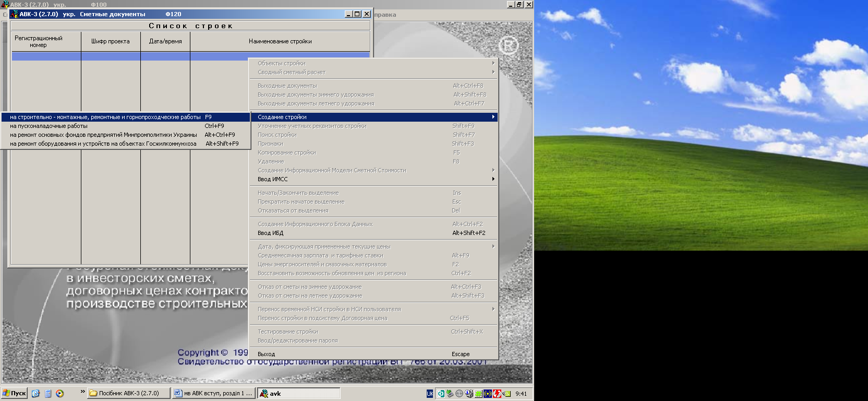Switch to 'мв АВК вступ, розділ 1' Word taskbar button

214,393
